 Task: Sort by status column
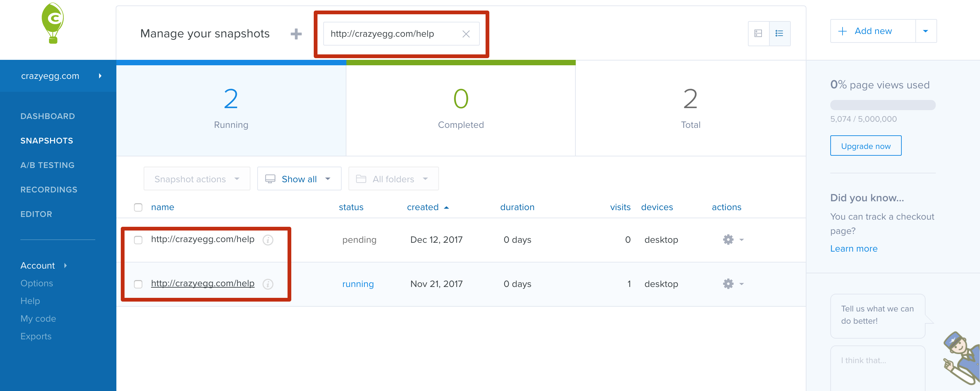pyautogui.click(x=351, y=207)
